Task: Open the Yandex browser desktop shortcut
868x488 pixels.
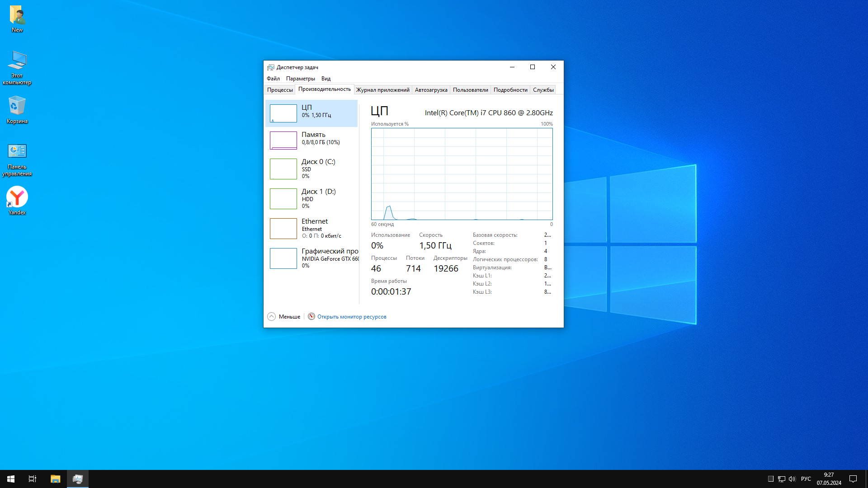Action: click(x=17, y=198)
